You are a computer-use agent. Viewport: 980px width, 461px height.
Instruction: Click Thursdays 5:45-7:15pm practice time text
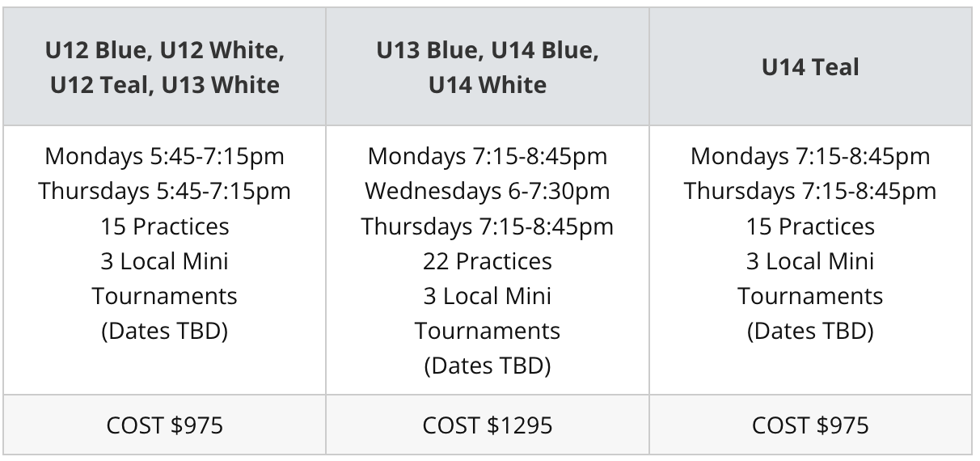(x=165, y=191)
